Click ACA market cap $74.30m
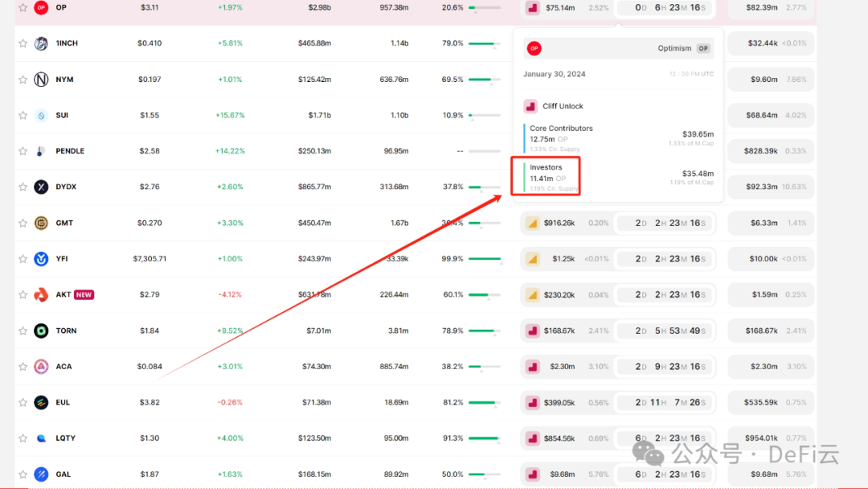Image resolution: width=868 pixels, height=489 pixels. (x=317, y=367)
